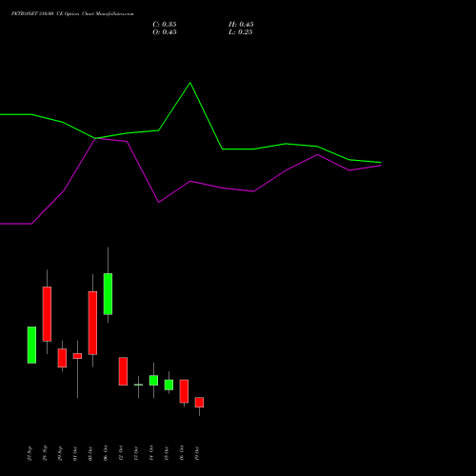Select the close value C: 0.35

pos(165,25)
